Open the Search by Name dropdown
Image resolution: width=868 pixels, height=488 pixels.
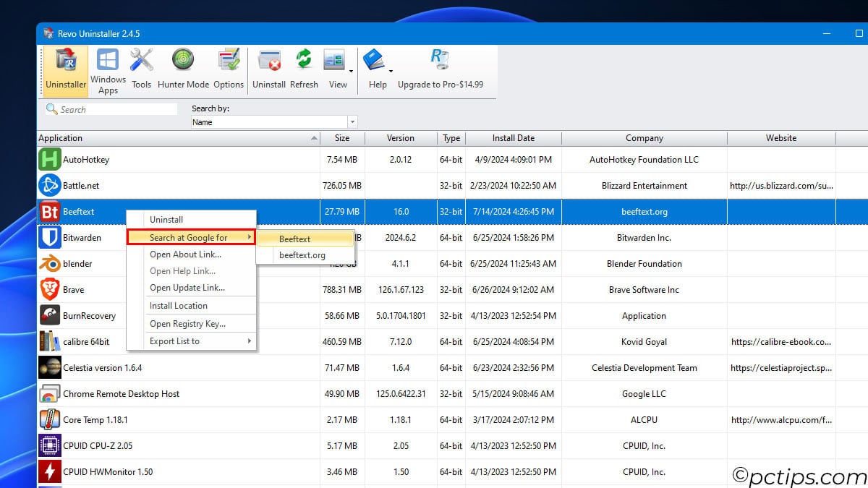click(x=352, y=122)
